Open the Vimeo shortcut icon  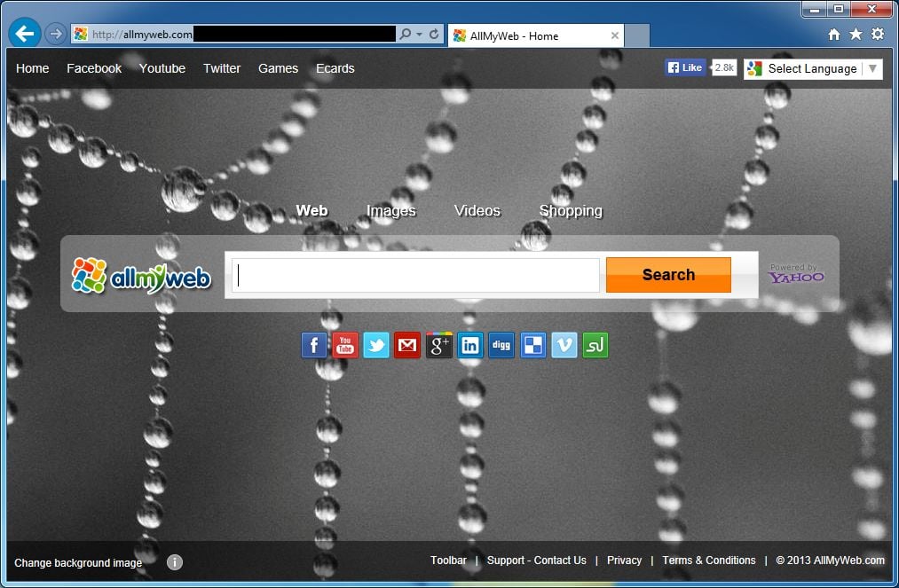[564, 345]
